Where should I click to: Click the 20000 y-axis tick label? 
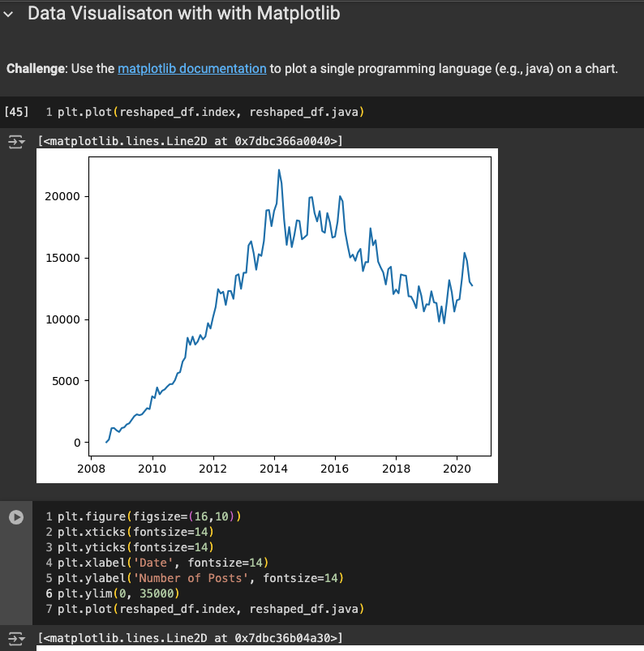tap(62, 196)
